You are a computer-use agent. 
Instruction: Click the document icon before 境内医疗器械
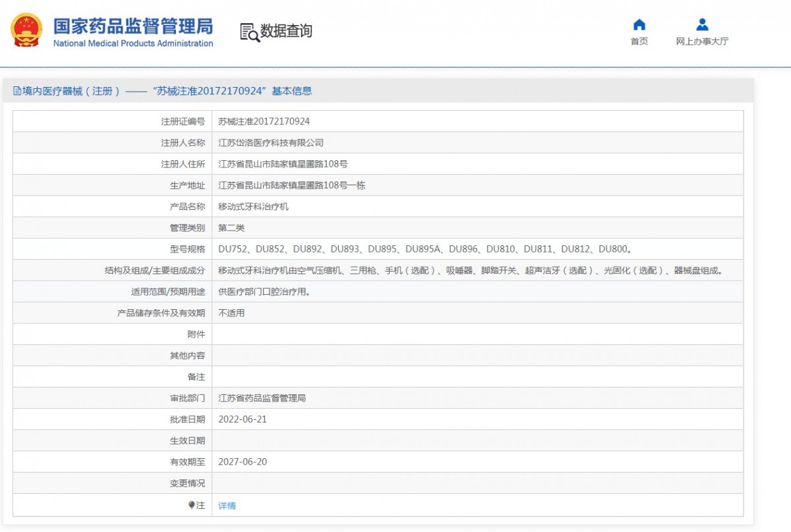(17, 92)
